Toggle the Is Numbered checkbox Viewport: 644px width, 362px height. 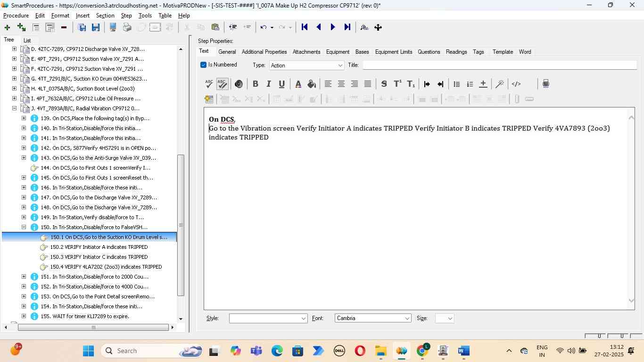203,65
